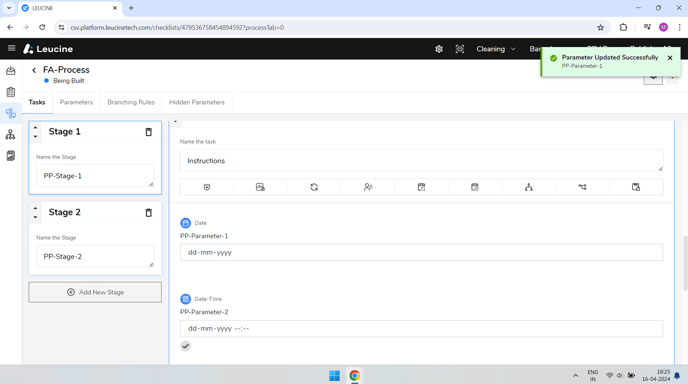Switch to the Branching Rules tab

tap(131, 102)
